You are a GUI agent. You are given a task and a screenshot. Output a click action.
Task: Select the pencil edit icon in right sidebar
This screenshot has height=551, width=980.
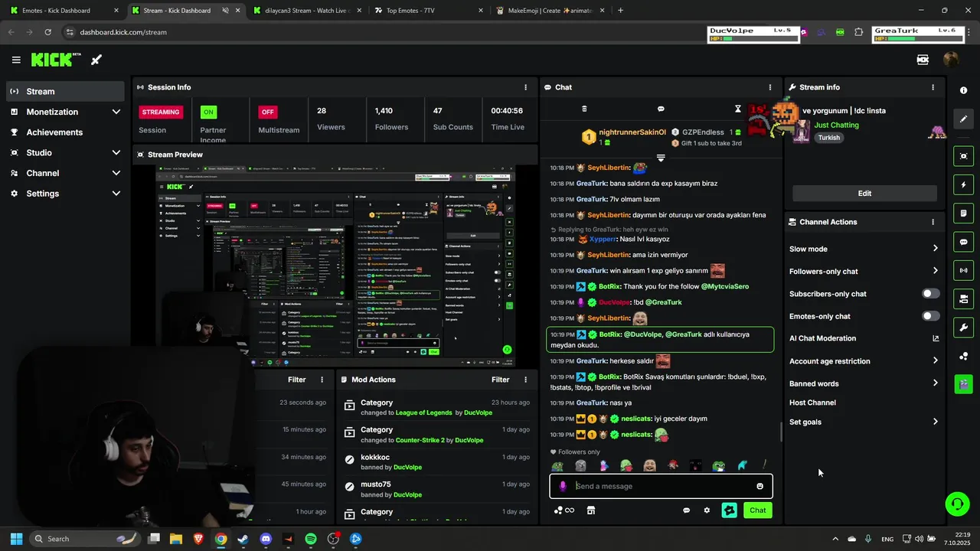point(963,119)
